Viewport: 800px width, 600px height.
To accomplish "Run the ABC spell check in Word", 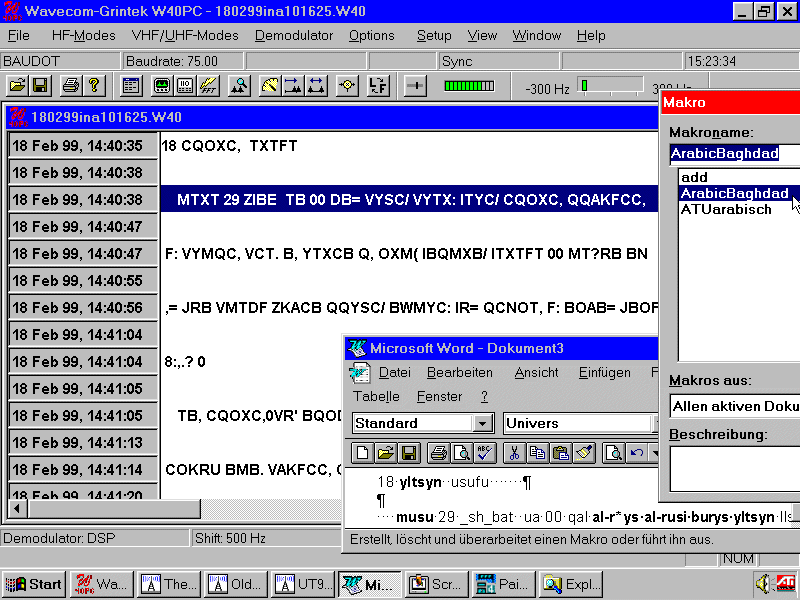I will pyautogui.click(x=485, y=453).
